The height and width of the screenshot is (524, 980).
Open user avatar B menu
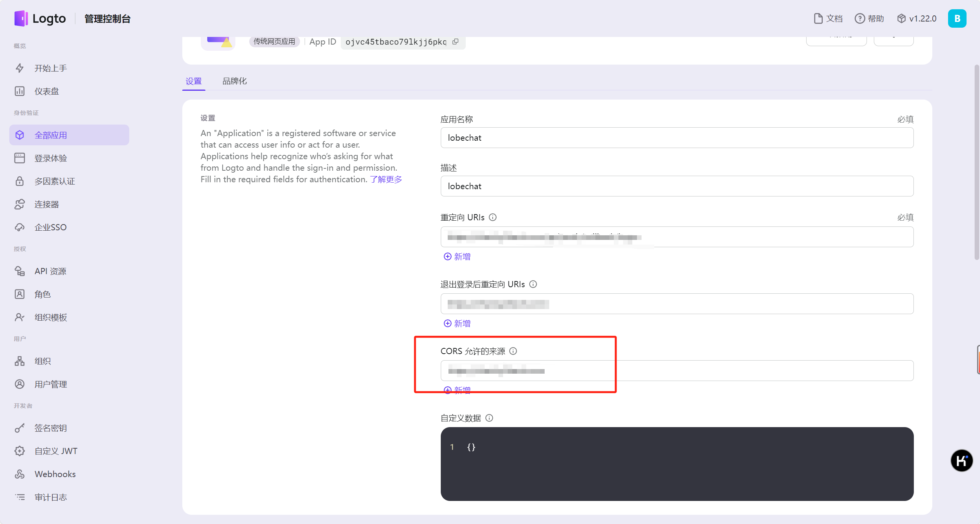click(957, 18)
